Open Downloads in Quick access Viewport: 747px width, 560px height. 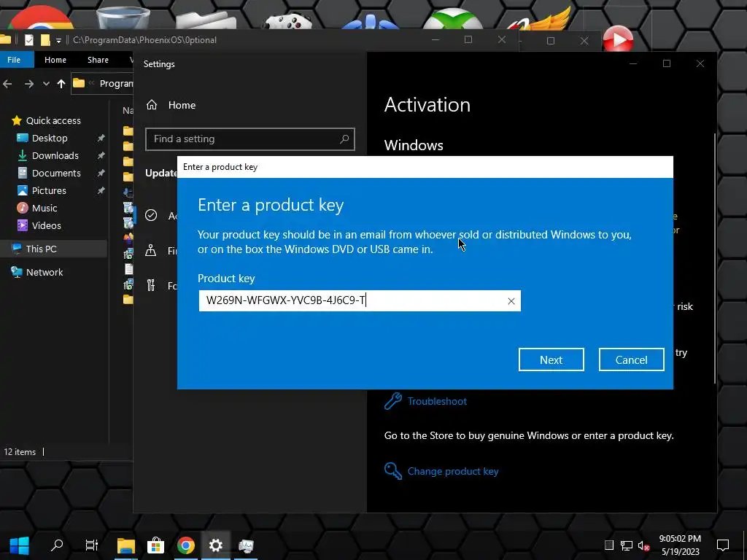coord(55,156)
